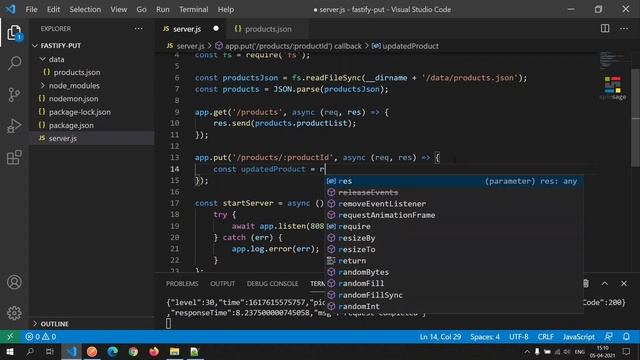
Task: Expand the node_modules folder
Action: coord(42,85)
